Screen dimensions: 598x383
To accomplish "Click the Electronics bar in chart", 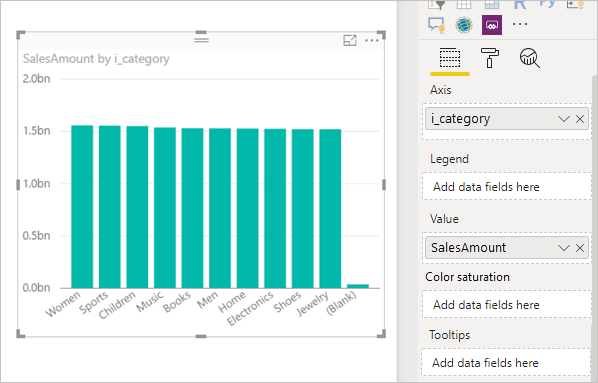I will 275,208.
